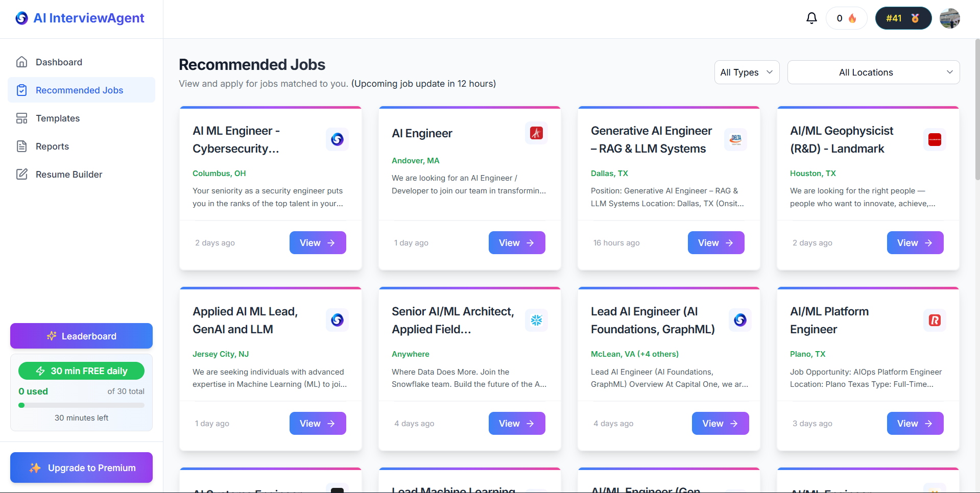Image resolution: width=980 pixels, height=493 pixels.
Task: Click the Applied AI ML Lead company logo
Action: point(337,320)
